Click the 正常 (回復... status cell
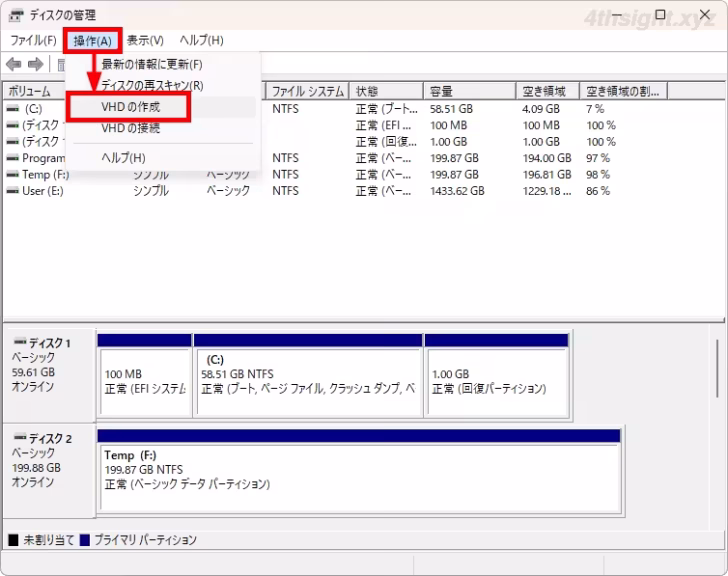Screen dimensions: 728x576 pos(386,142)
